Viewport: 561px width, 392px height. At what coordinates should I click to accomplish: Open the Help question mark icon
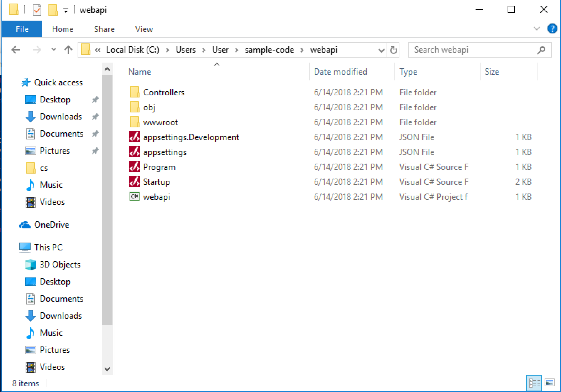[552, 29]
